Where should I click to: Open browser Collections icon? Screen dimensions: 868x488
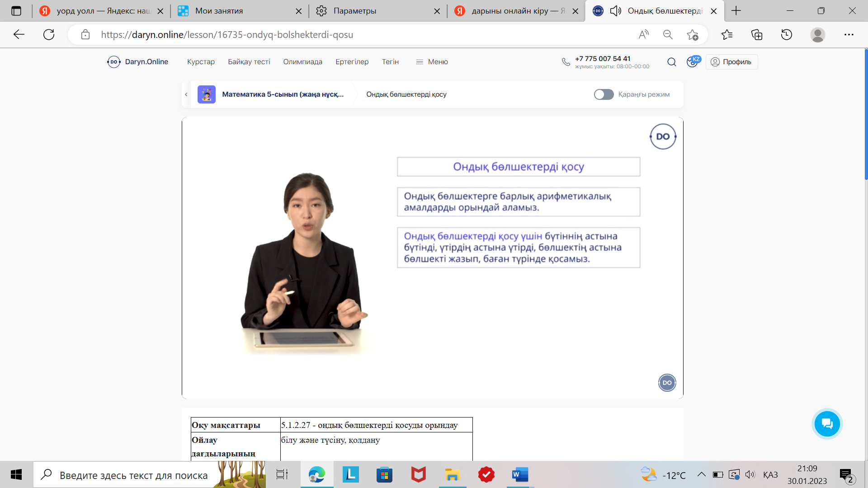click(x=757, y=34)
